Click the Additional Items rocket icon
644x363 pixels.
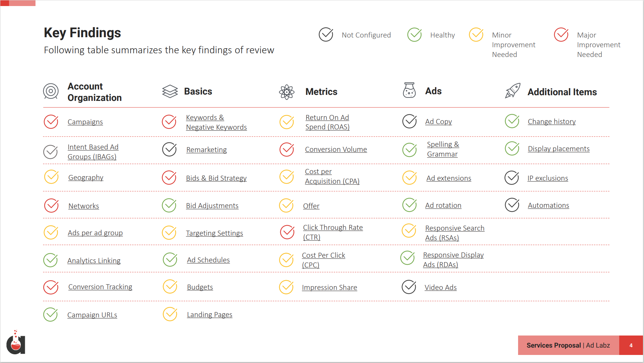[513, 90]
